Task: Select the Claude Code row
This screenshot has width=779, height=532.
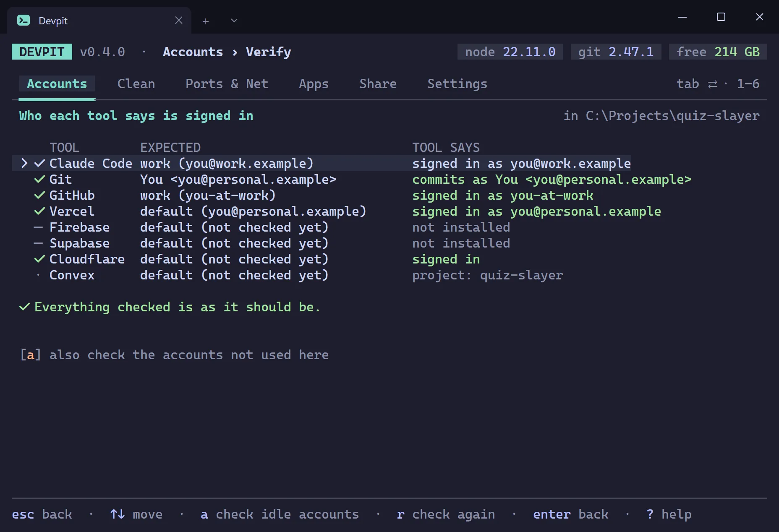Action: pyautogui.click(x=322, y=163)
